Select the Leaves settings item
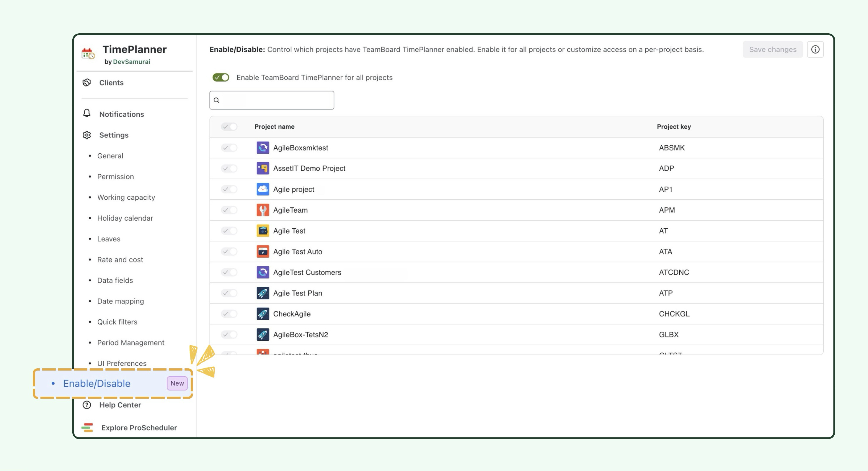 point(109,239)
